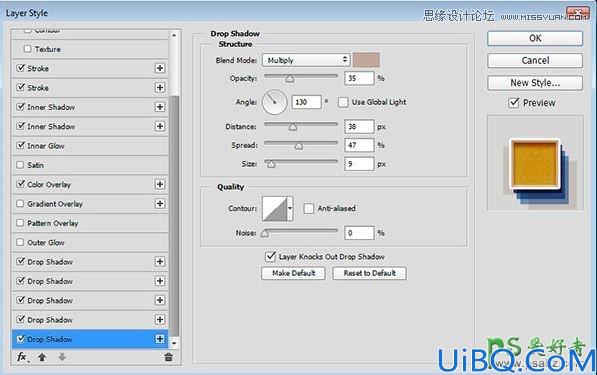Click the up arrow of styles list scrollbar

click(x=174, y=35)
